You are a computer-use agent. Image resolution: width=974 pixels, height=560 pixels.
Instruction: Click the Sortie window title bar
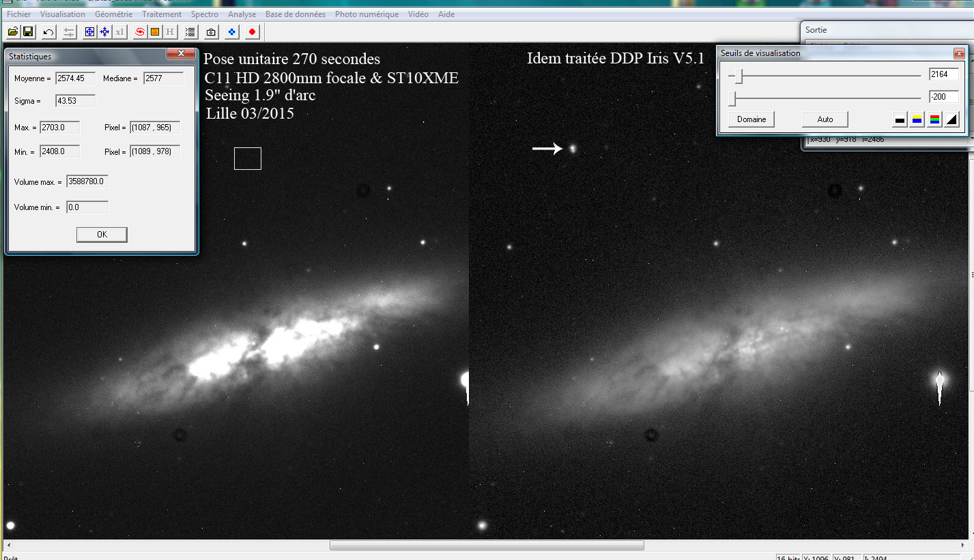pos(887,30)
